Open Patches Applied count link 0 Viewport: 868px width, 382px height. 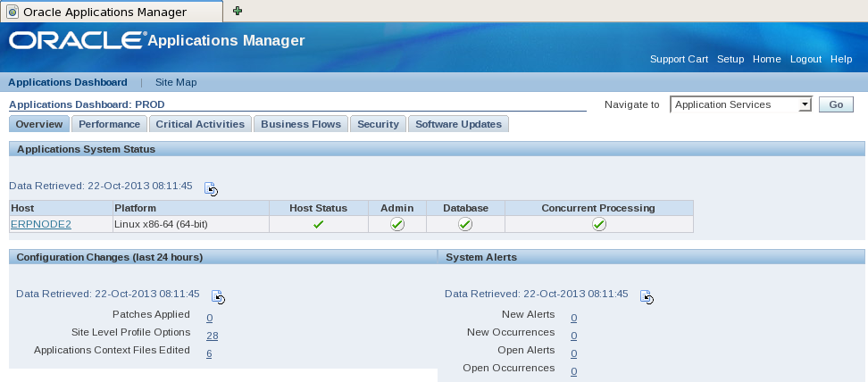pyautogui.click(x=210, y=318)
